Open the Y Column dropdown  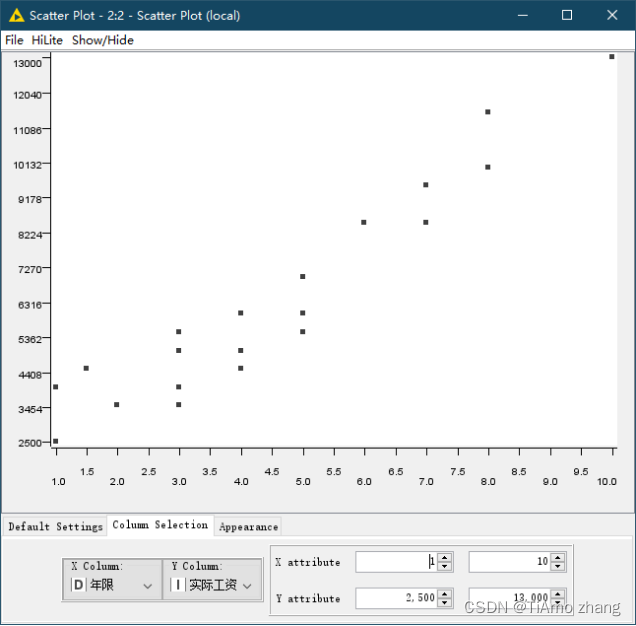(x=212, y=585)
